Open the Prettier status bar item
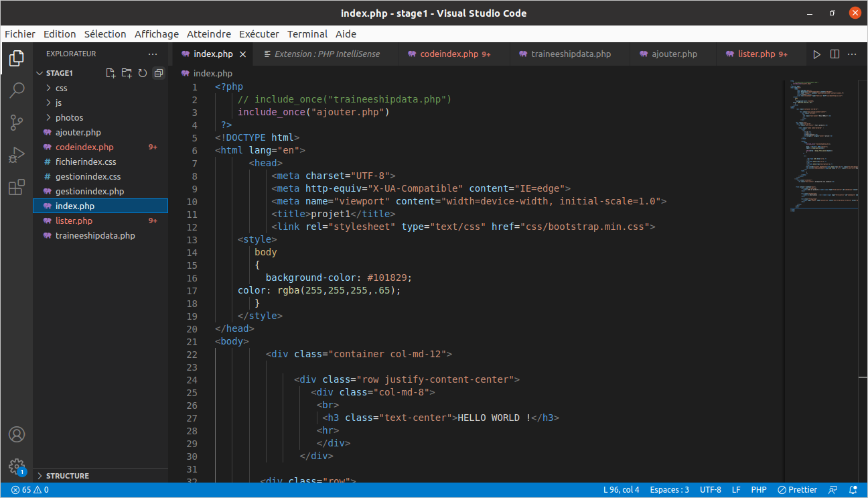The height and width of the screenshot is (498, 868). point(797,490)
